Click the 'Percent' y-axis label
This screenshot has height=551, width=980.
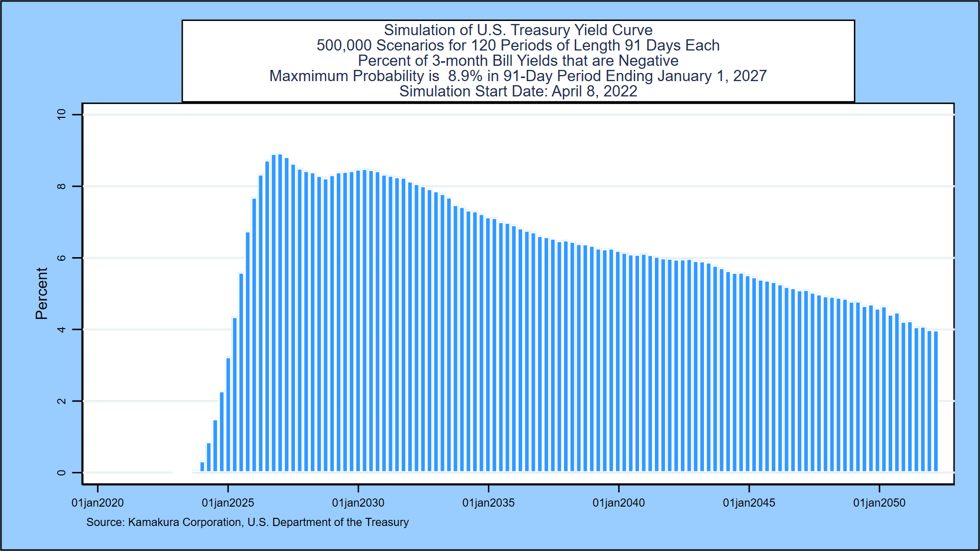tap(41, 293)
